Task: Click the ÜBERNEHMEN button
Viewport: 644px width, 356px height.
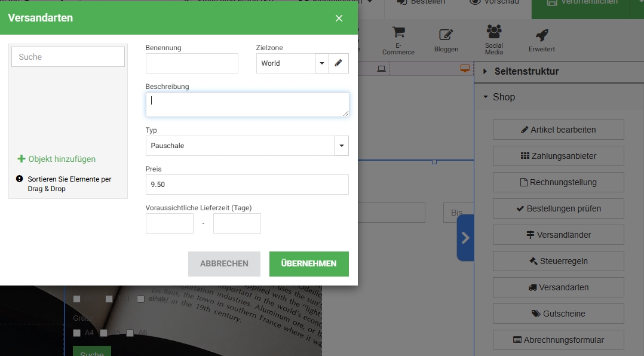Action: [309, 263]
